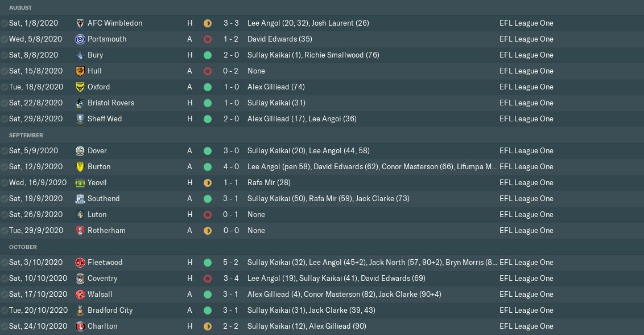Image resolution: width=644 pixels, height=335 pixels.
Task: Toggle the checkmark on the Hull 15/8/2020 row
Action: click(5, 71)
